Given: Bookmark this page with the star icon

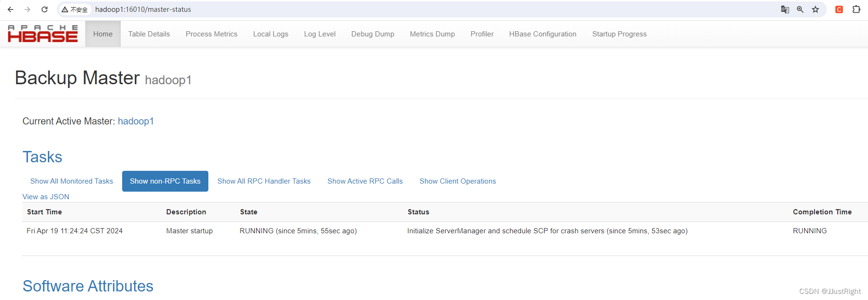Looking at the screenshot, I should point(815,9).
